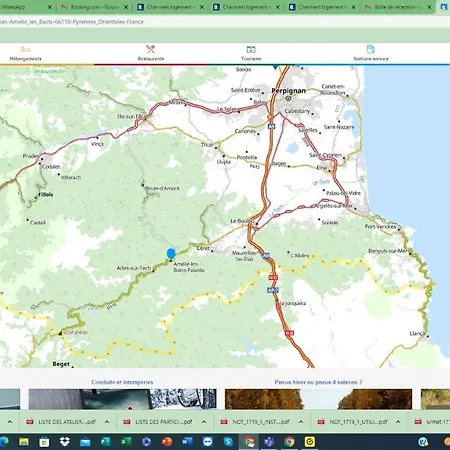Open Skype from the taskbar
Viewport: 450px width, 450px height.
[x=228, y=442]
